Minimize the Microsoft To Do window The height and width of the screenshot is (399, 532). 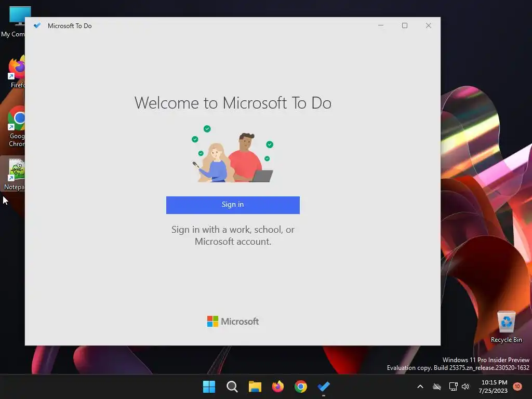381,25
